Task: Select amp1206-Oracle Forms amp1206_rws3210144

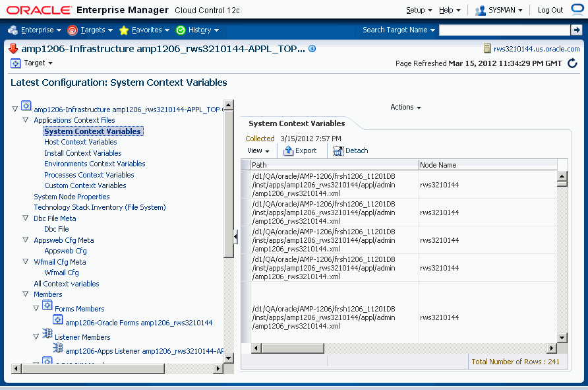Action: click(x=138, y=323)
